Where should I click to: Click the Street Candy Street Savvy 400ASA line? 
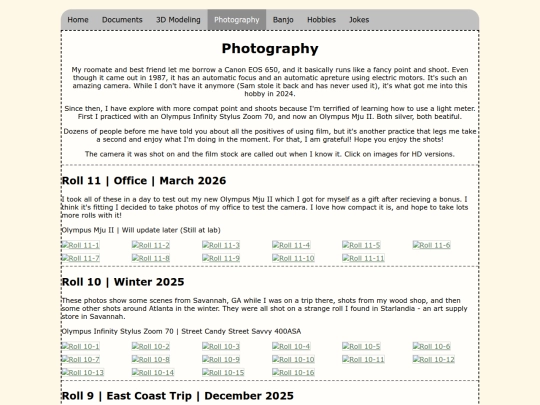point(181,331)
